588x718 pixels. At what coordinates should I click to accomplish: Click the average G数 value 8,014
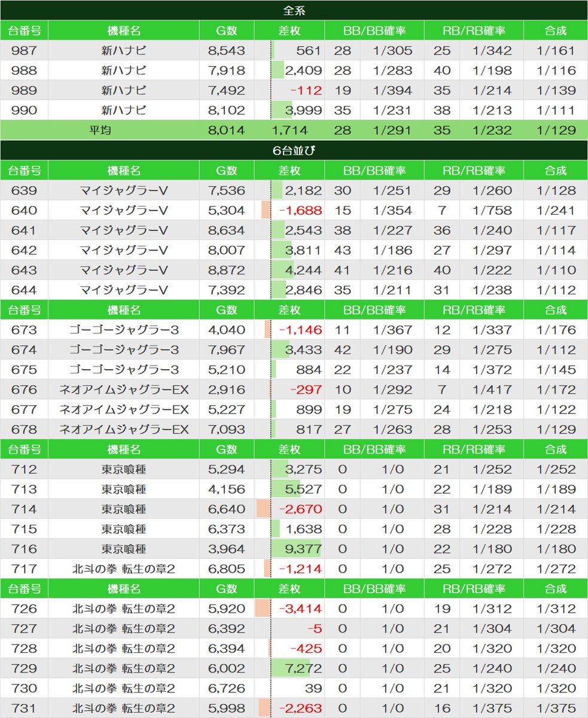point(227,130)
